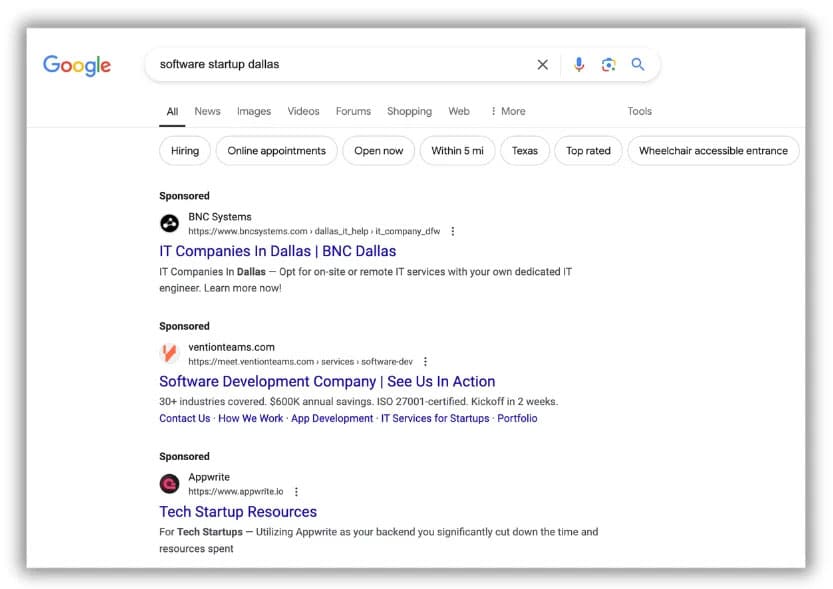Click the bncsystems.com URL breadcrumb
The image size is (833, 589).
tap(314, 231)
